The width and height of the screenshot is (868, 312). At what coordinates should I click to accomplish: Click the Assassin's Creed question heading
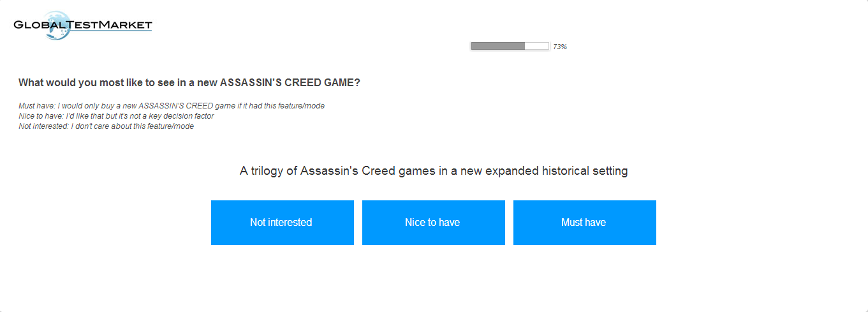tap(189, 83)
